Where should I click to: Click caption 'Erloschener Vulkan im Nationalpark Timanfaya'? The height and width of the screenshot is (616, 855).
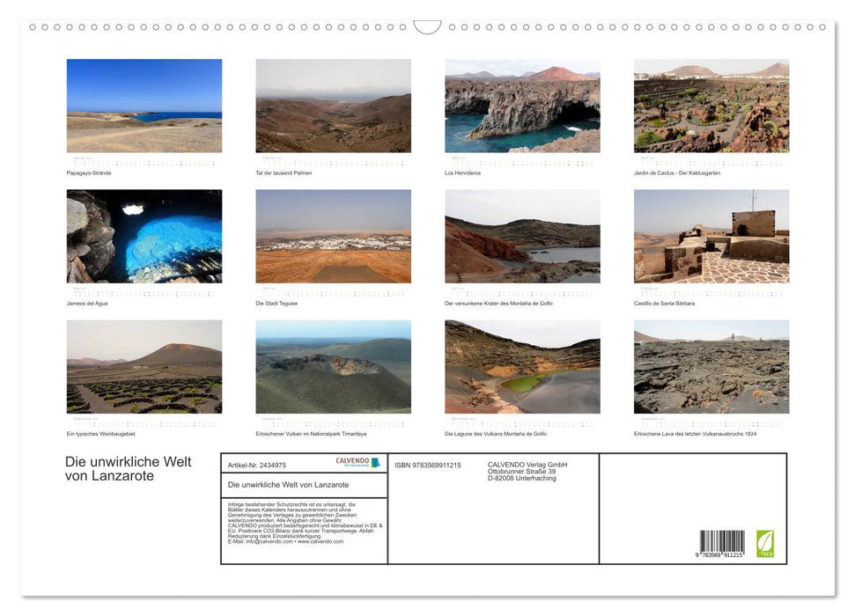click(x=311, y=434)
